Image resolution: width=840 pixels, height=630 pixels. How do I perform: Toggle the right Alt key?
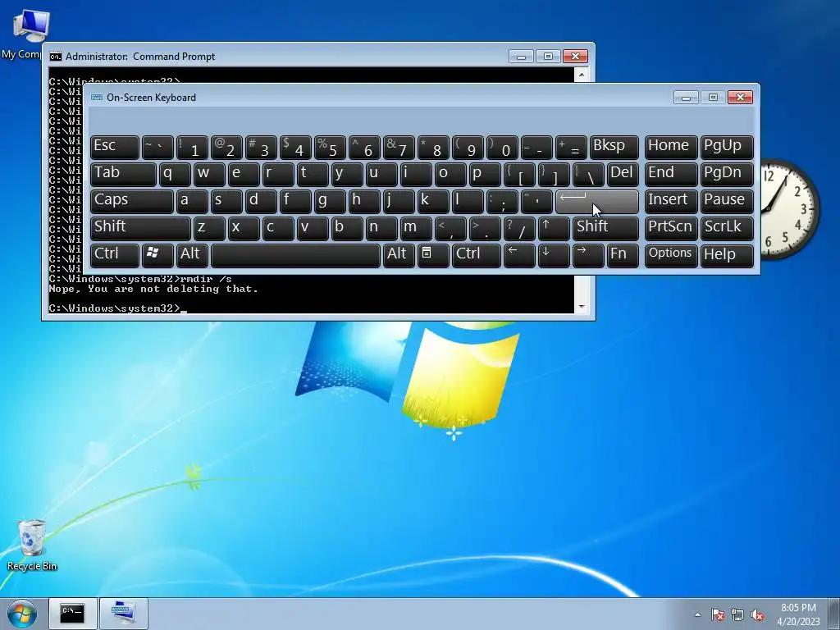click(398, 256)
